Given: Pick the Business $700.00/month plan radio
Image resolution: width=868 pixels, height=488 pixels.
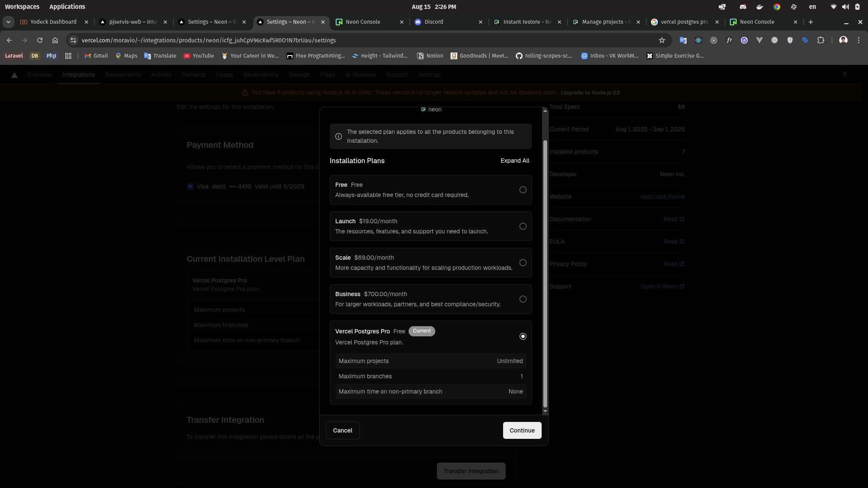Looking at the screenshot, I should click(x=523, y=299).
